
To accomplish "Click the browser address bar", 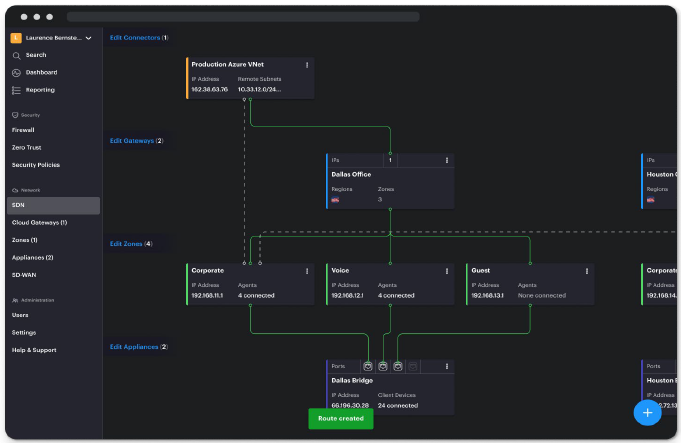I will 243,17.
